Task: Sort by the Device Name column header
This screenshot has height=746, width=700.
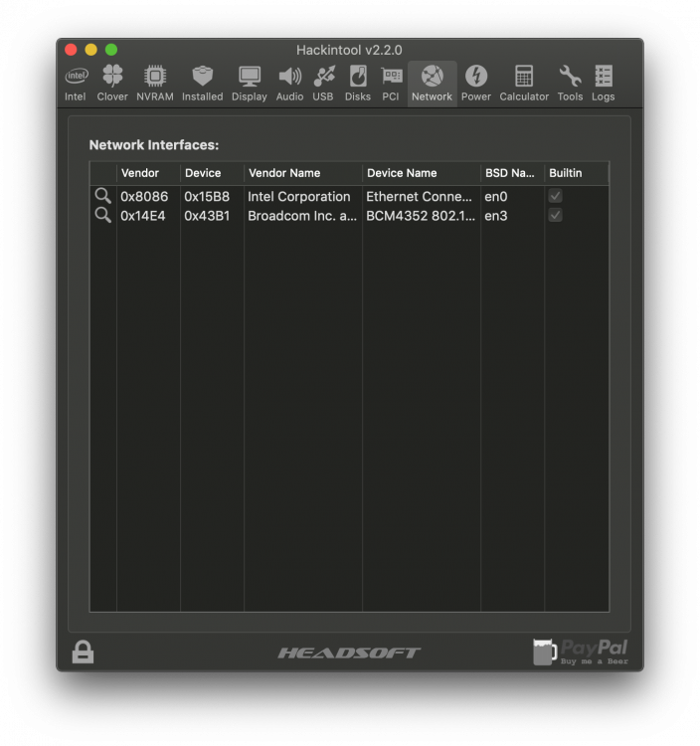Action: click(x=422, y=173)
